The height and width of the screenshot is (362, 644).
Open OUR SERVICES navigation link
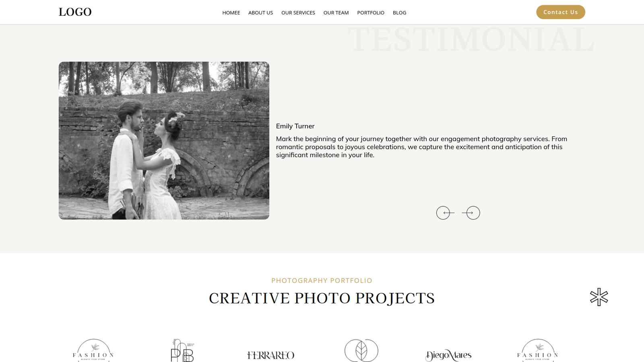pyautogui.click(x=298, y=13)
